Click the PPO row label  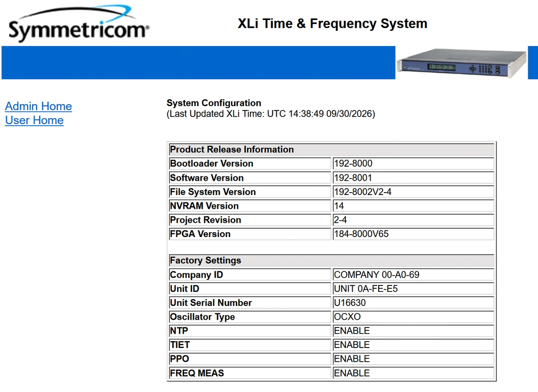click(179, 359)
